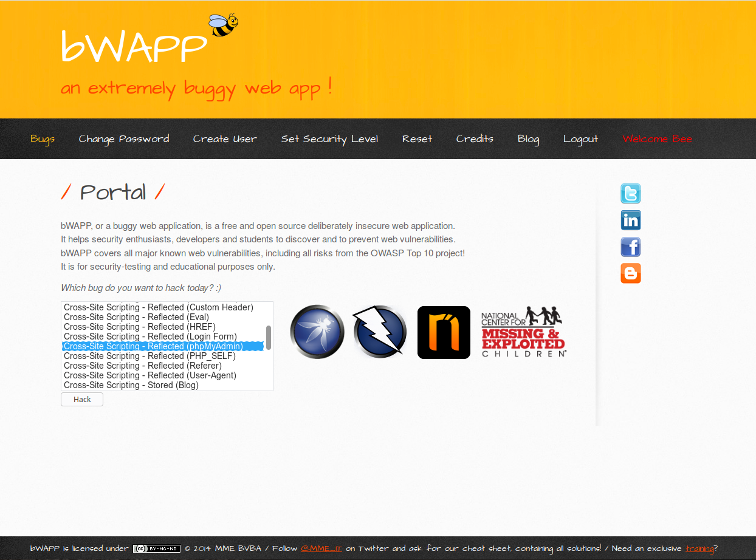Click Reset in the navigation bar
Screen dimensions: 756x560
tap(417, 138)
